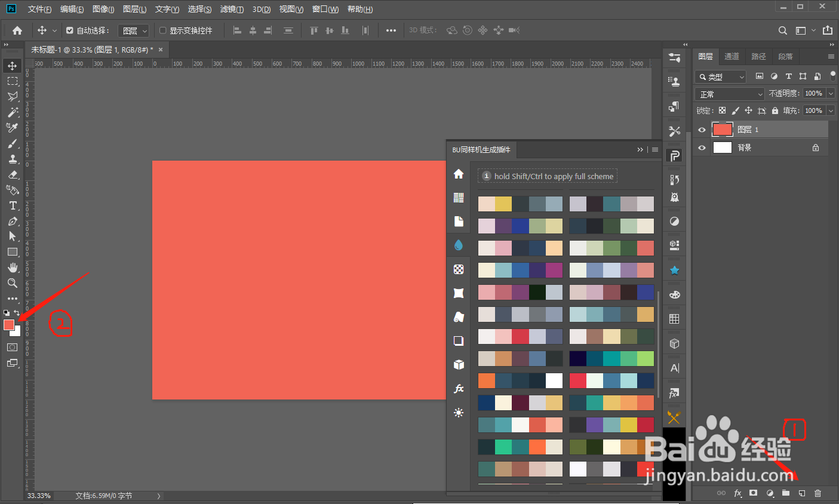Screen dimensions: 839x504
Task: Open 图像 menu
Action: tap(103, 9)
